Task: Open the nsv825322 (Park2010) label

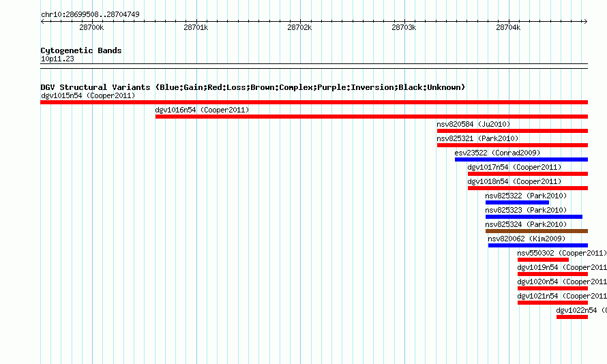Action: [x=526, y=196]
